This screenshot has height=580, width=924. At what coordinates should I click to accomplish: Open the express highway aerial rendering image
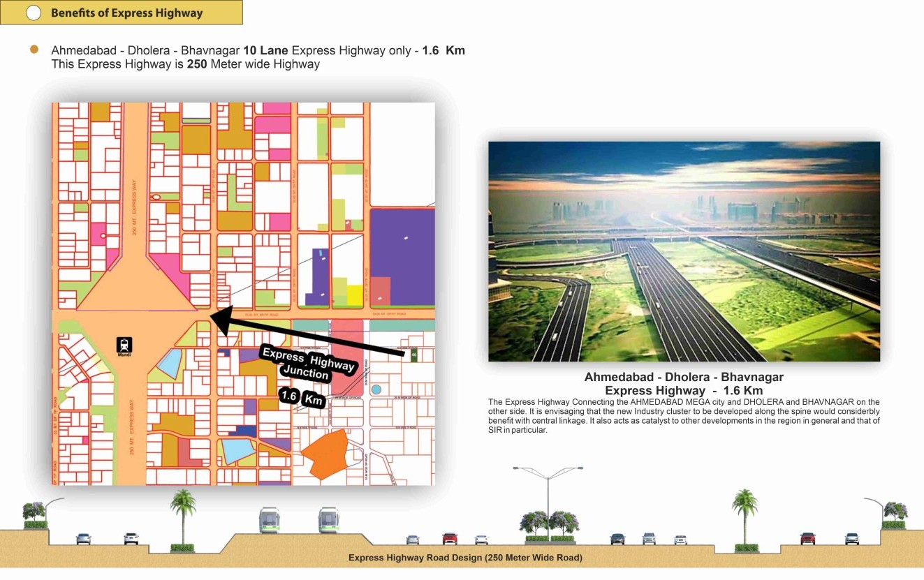[684, 251]
